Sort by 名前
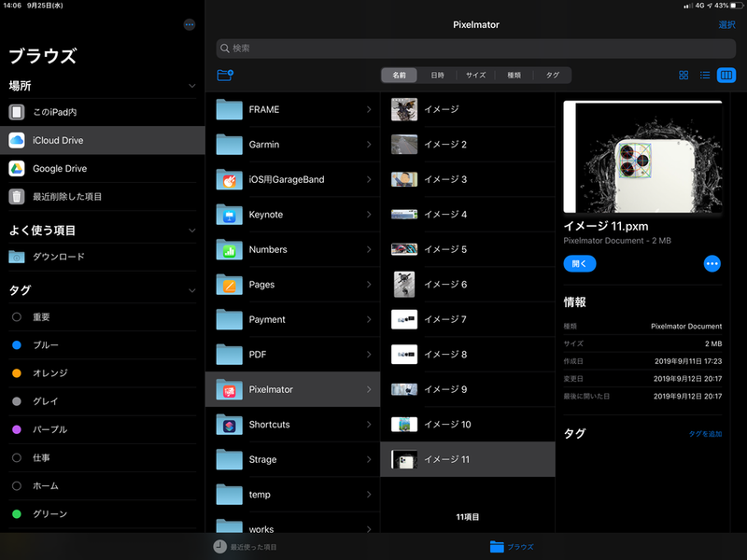Screen dimensions: 747x560 click(400, 76)
